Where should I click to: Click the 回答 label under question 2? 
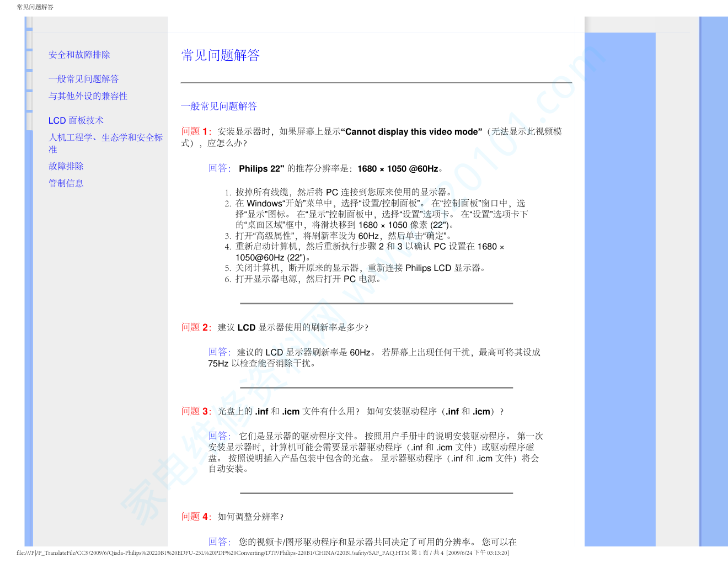tap(220, 352)
